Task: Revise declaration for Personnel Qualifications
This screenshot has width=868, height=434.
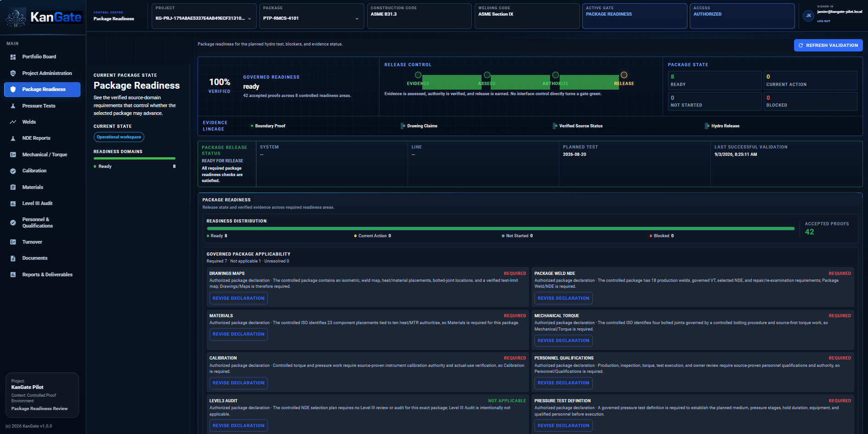Action: 563,383
